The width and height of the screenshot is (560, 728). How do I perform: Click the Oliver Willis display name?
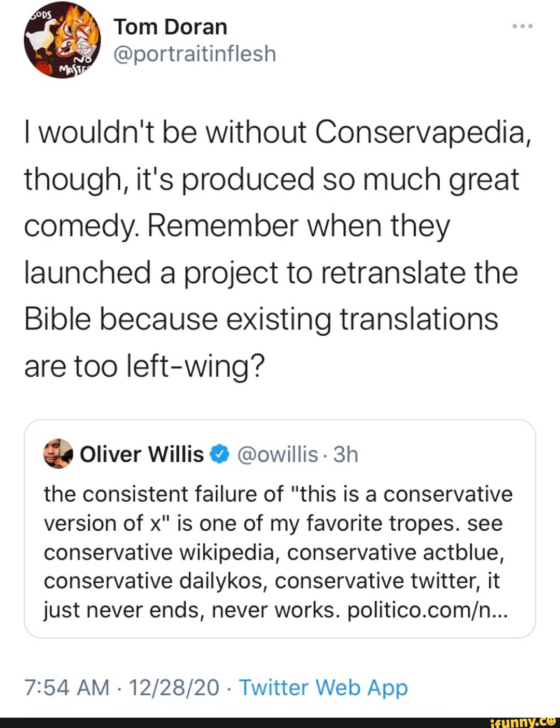click(142, 455)
